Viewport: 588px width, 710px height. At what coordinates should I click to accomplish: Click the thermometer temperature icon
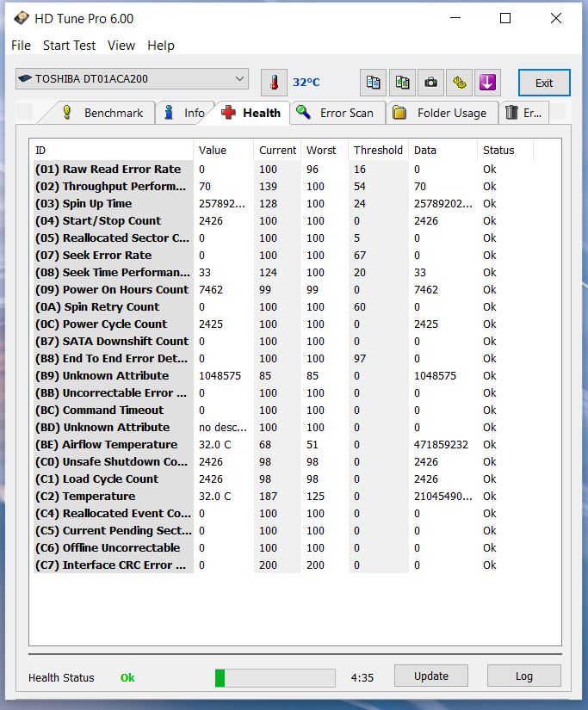pyautogui.click(x=274, y=83)
